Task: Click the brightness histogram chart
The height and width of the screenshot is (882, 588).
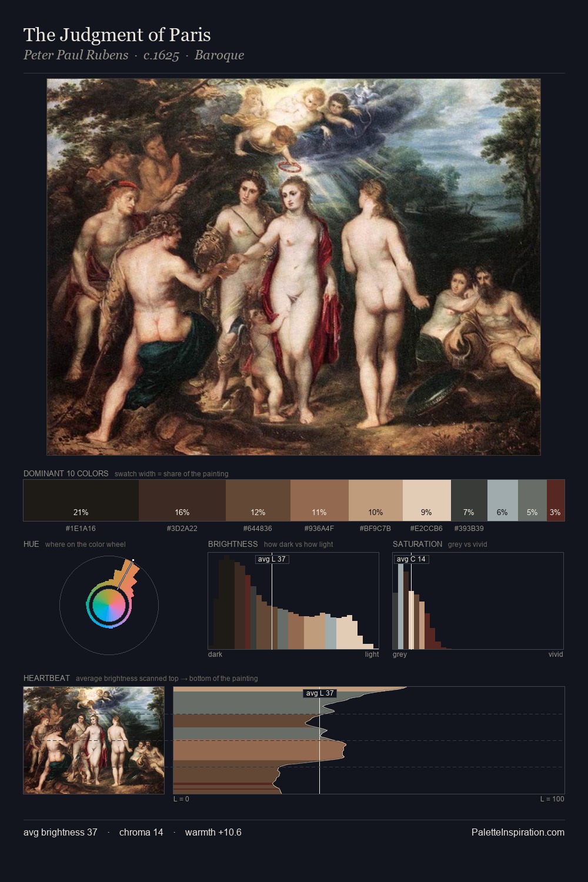Action: pyautogui.click(x=293, y=601)
